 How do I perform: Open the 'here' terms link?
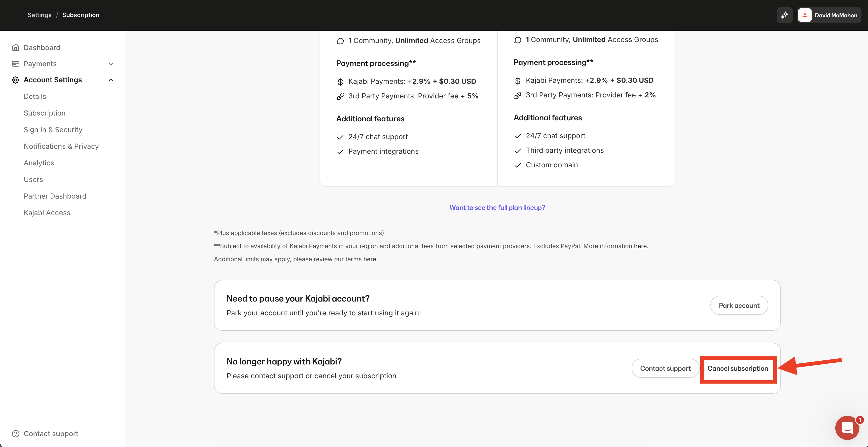coord(370,259)
